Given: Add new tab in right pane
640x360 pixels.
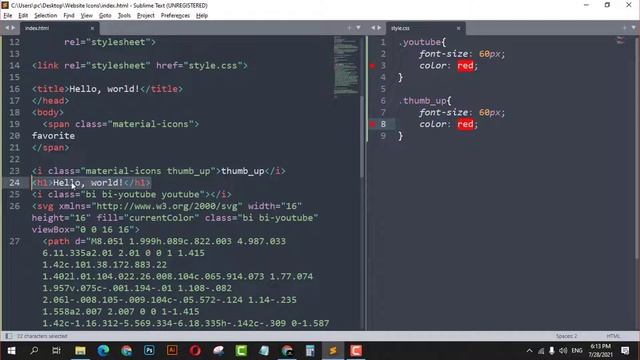Looking at the screenshot, I should pos(624,28).
